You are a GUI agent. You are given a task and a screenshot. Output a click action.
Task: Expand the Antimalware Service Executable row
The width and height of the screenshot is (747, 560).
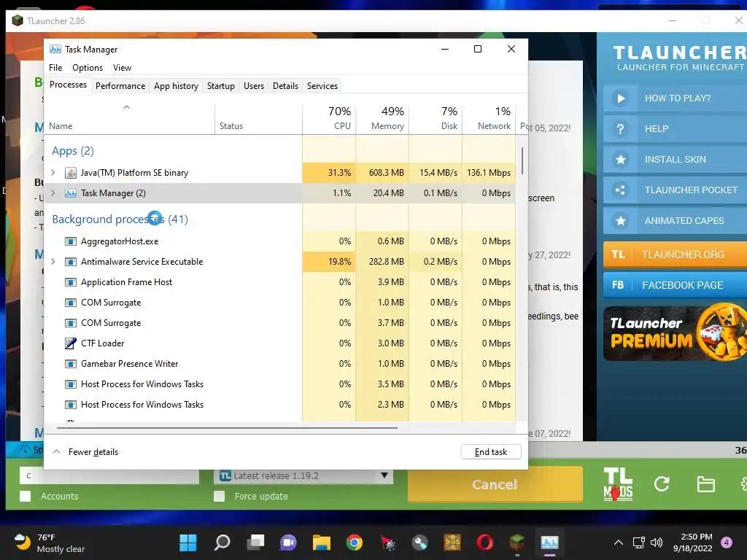tap(53, 262)
